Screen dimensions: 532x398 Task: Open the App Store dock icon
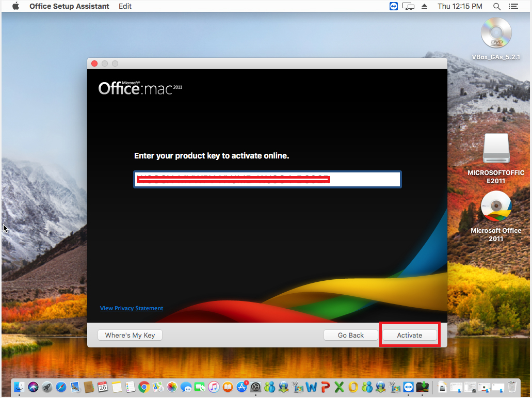pyautogui.click(x=241, y=387)
